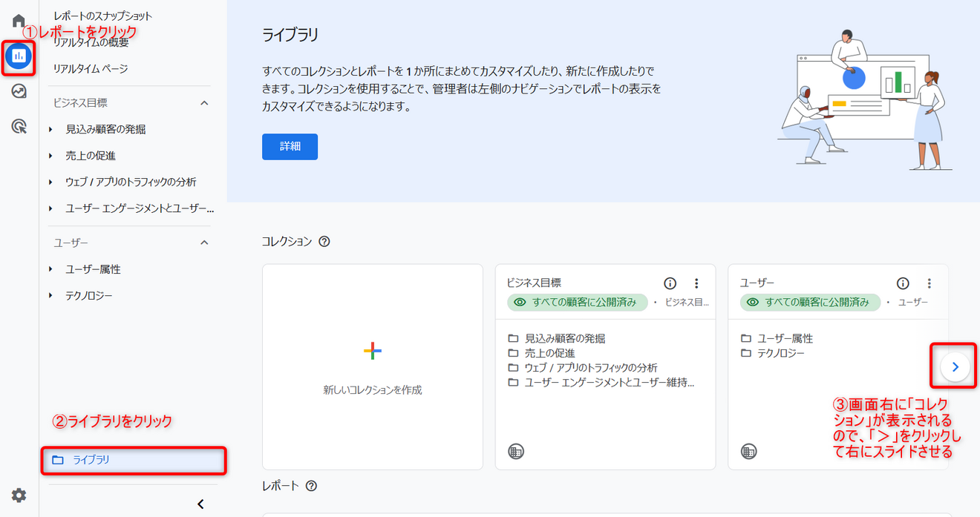
Task: Click the ユーザー card title
Action: [757, 283]
